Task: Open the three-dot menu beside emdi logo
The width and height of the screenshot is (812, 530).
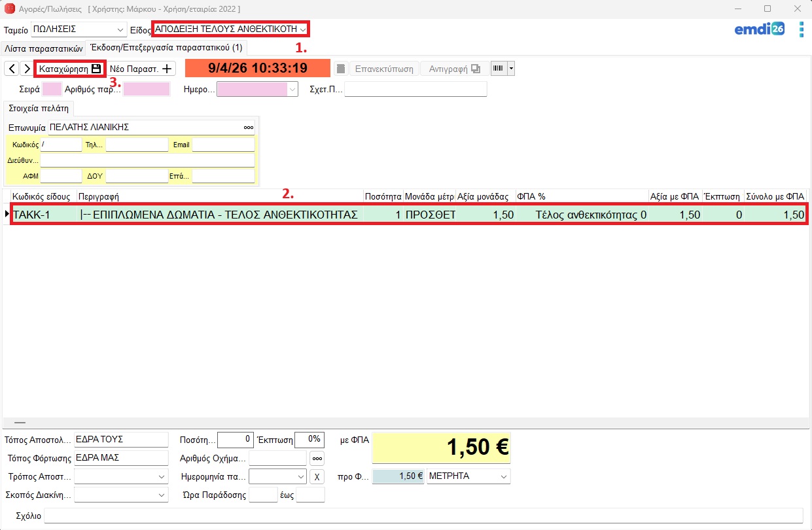Action: (x=801, y=29)
